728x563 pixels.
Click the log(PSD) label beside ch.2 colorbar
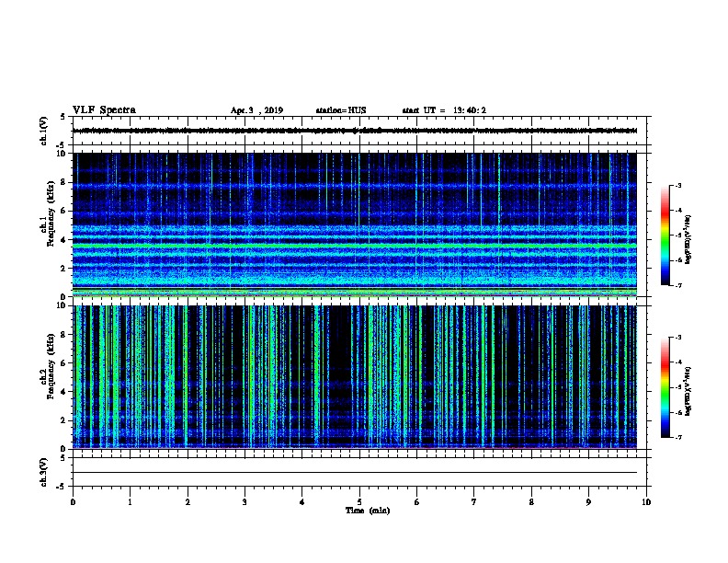[x=688, y=391]
